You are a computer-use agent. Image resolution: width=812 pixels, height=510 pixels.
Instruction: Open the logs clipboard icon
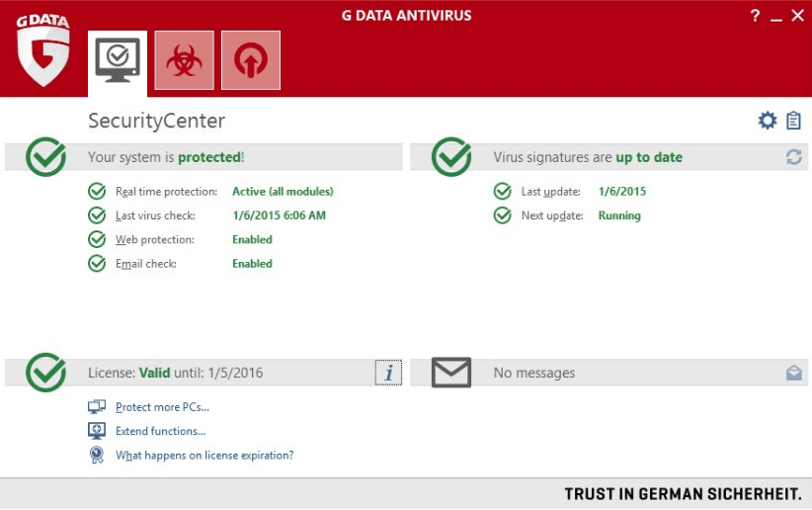793,121
